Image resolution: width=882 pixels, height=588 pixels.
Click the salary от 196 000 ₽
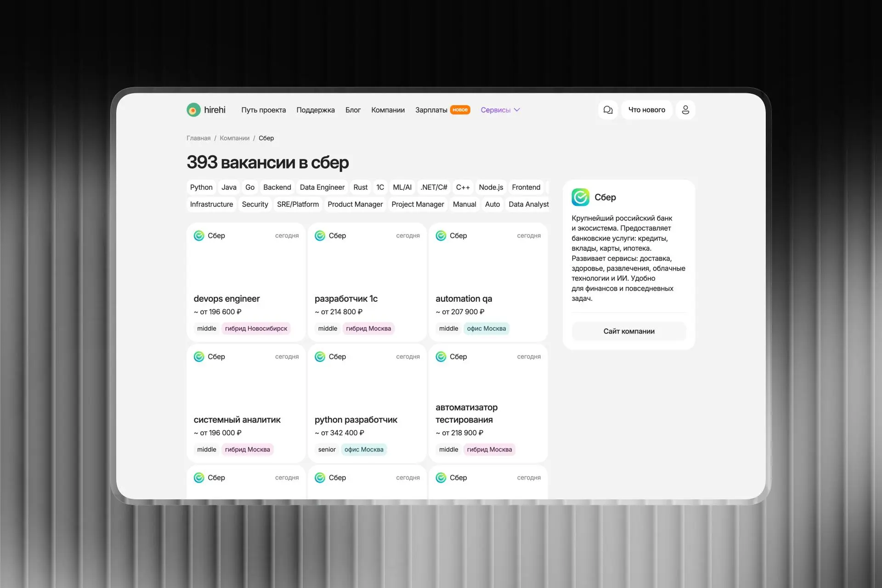[x=218, y=433]
